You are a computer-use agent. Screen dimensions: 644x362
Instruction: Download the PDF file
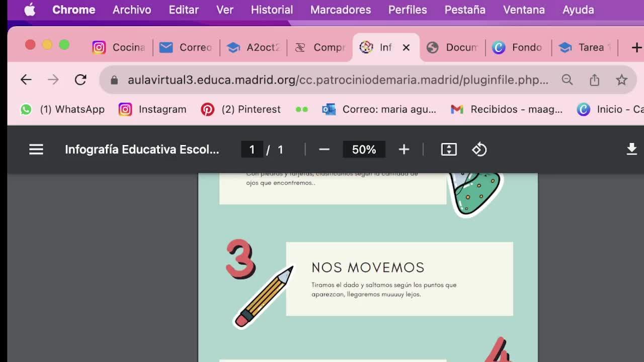[x=631, y=149]
